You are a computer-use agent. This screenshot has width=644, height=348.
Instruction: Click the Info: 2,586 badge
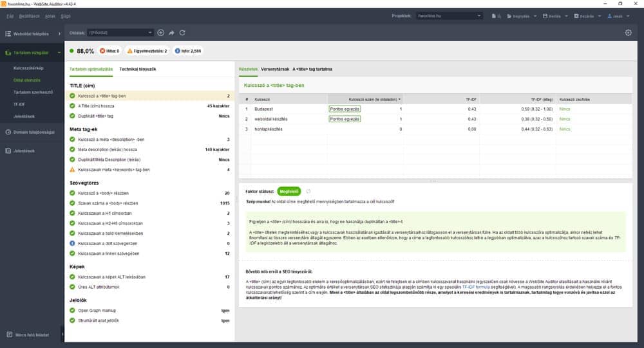click(188, 51)
